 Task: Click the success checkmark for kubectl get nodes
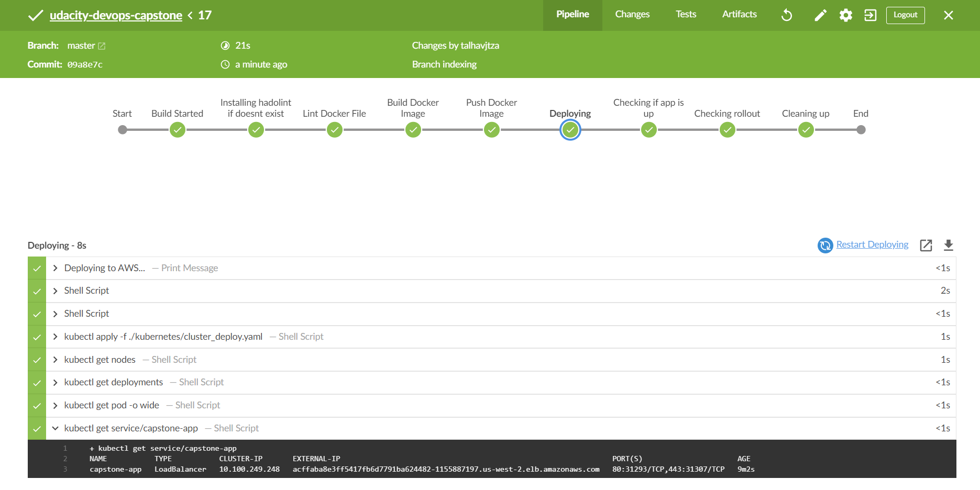[x=37, y=360]
